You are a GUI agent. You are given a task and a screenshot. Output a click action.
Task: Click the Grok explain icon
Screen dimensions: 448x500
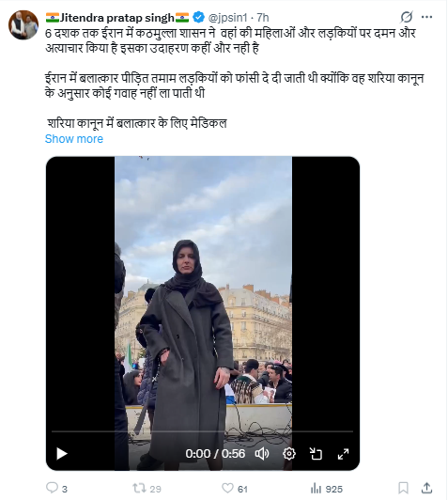click(x=407, y=17)
